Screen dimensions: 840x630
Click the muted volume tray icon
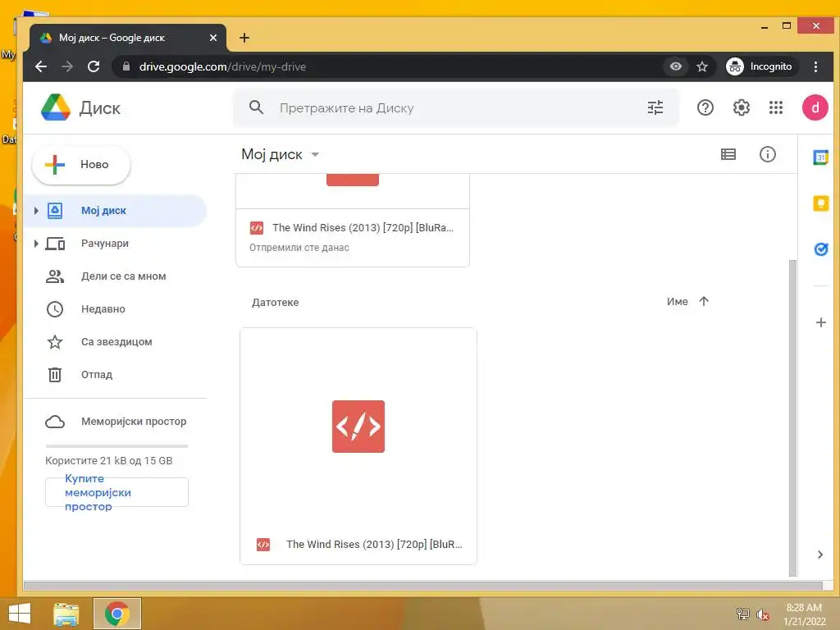pyautogui.click(x=762, y=614)
